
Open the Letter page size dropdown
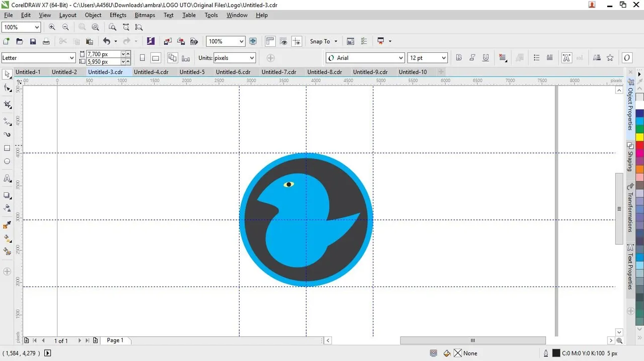pos(71,58)
